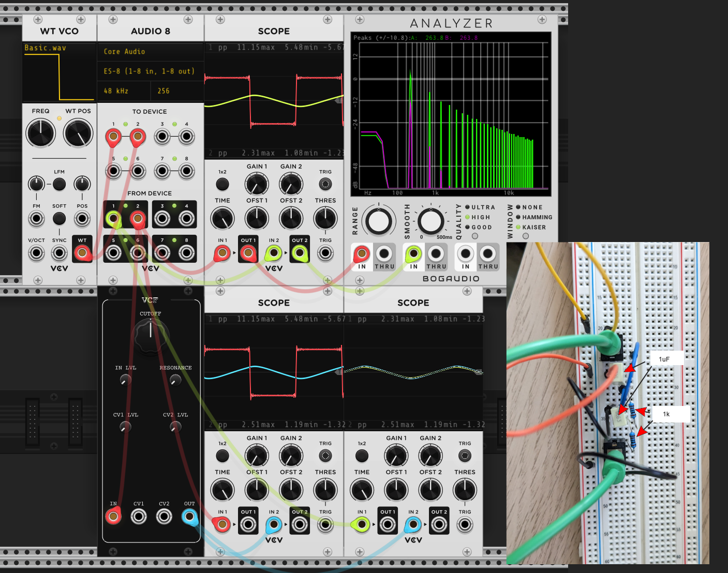The width and height of the screenshot is (728, 573).
Task: Click FROM DEVICE jack 8 on Audio 8
Action: (x=186, y=253)
